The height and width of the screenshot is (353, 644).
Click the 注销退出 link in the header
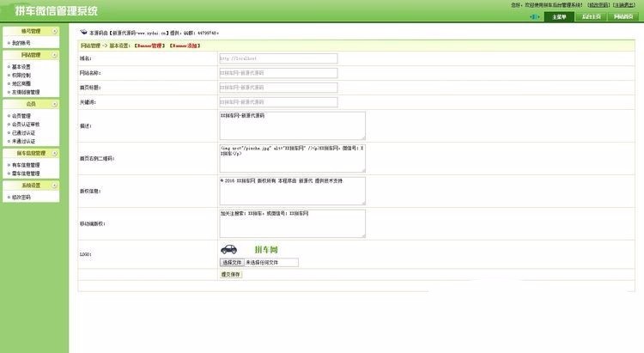click(x=624, y=5)
